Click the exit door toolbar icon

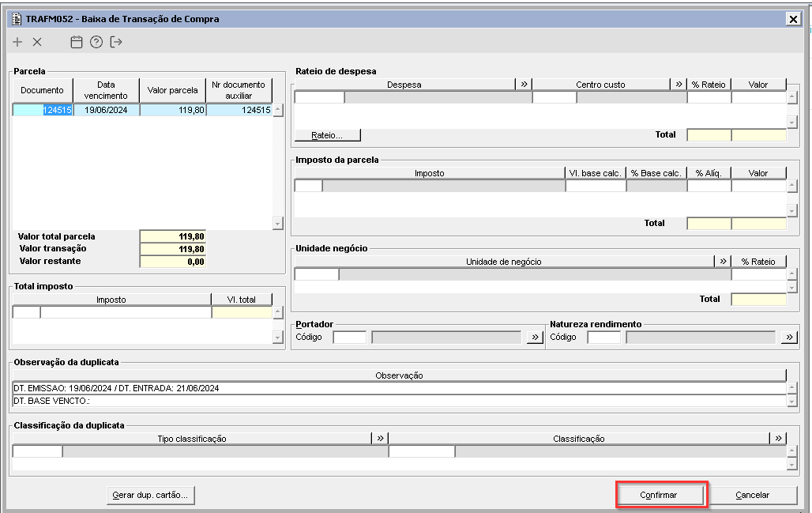pos(116,42)
